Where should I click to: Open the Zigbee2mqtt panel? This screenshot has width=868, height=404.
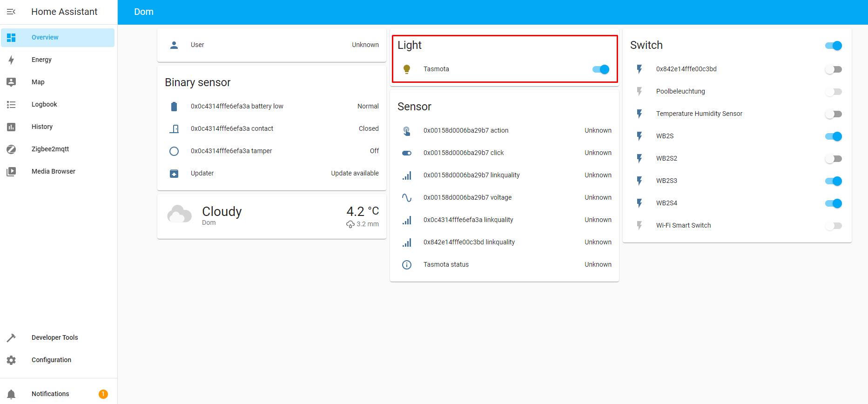pyautogui.click(x=58, y=149)
